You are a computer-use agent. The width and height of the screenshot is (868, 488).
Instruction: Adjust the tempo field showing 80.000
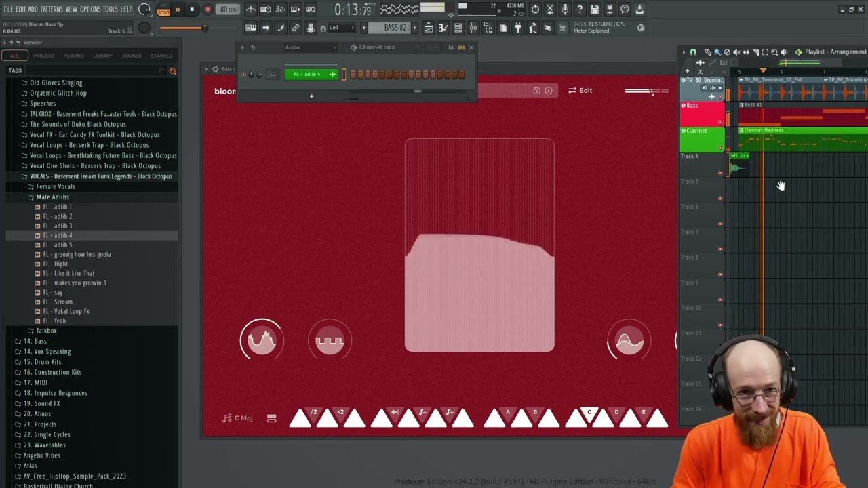pyautogui.click(x=229, y=9)
